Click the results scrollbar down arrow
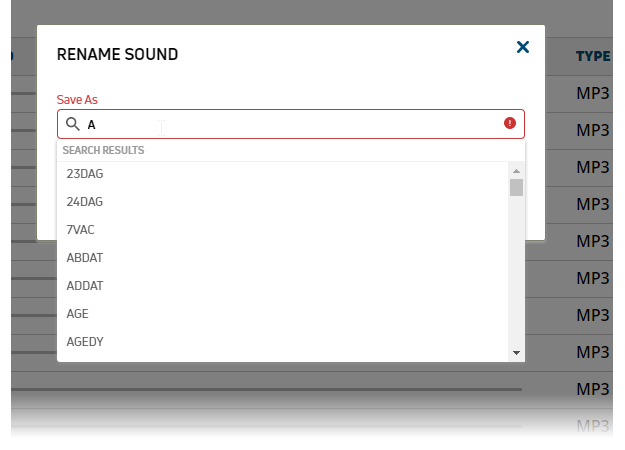 (x=516, y=353)
